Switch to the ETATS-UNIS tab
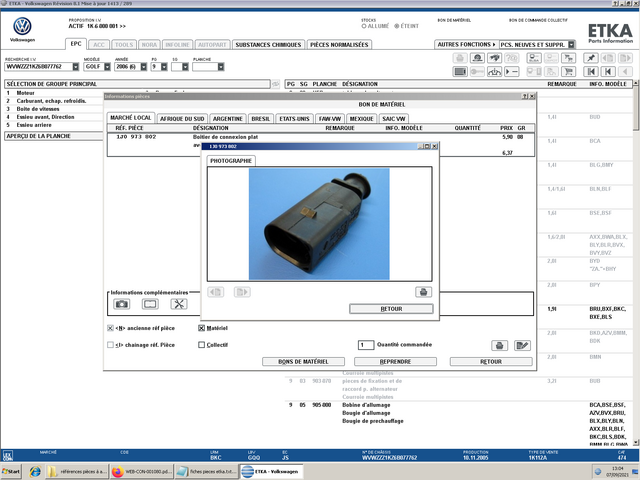 pyautogui.click(x=294, y=119)
